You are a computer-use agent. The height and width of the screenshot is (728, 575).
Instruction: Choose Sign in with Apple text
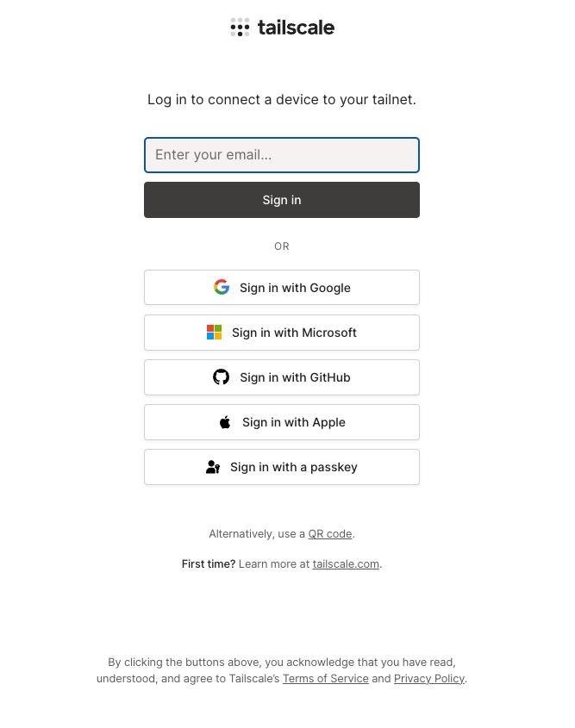[x=294, y=422]
